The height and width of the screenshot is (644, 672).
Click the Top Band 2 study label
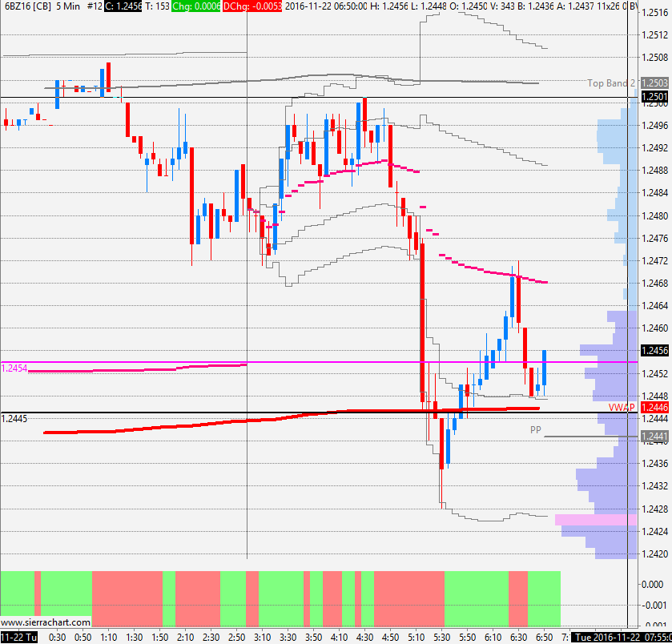click(611, 83)
